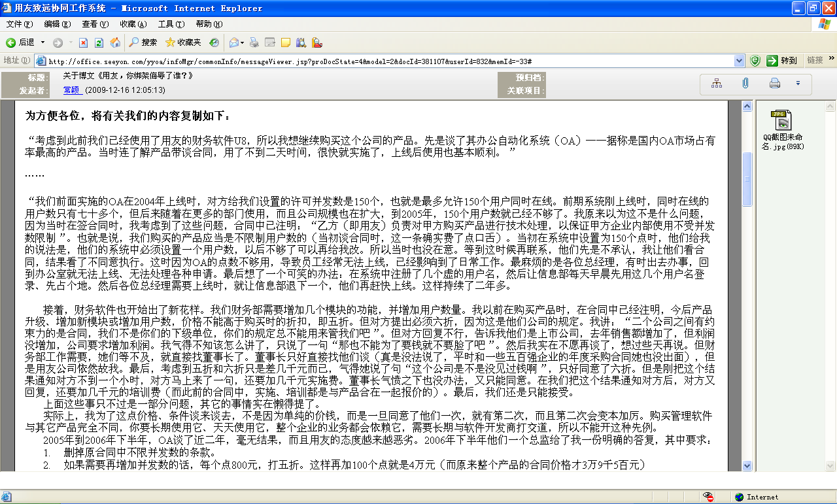Click the attachment paperclip icon
This screenshot has width=837, height=504.
tap(745, 83)
